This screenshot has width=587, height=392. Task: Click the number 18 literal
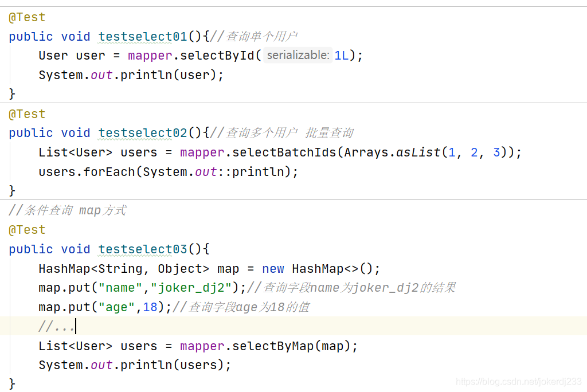[x=150, y=307]
